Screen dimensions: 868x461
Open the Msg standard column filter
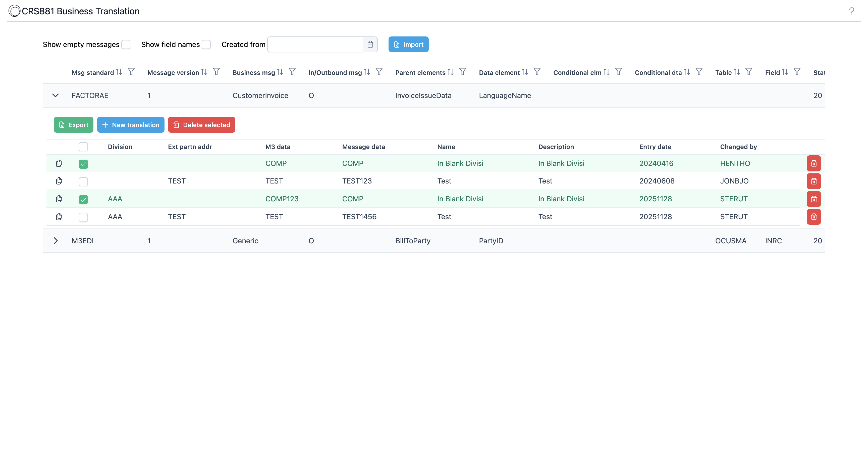click(x=131, y=71)
